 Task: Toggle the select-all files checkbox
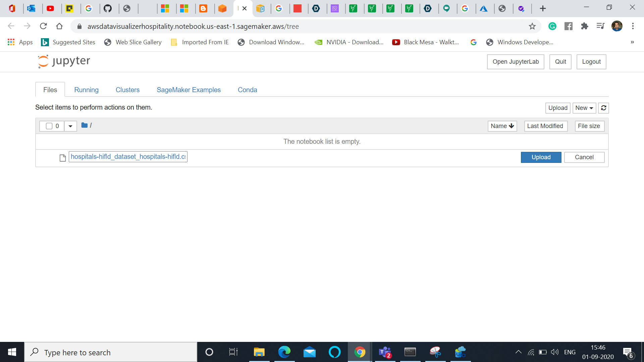tap(49, 126)
